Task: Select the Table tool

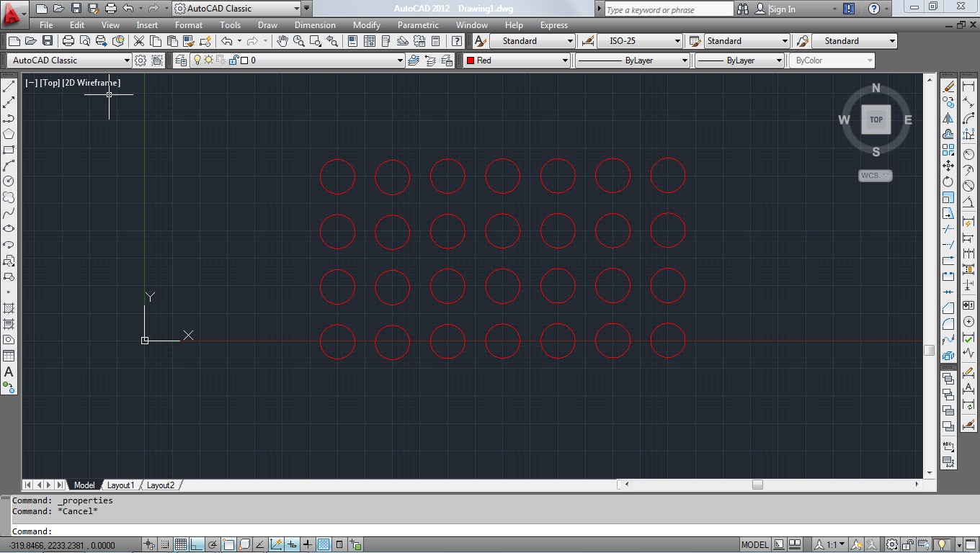Action: [x=9, y=356]
